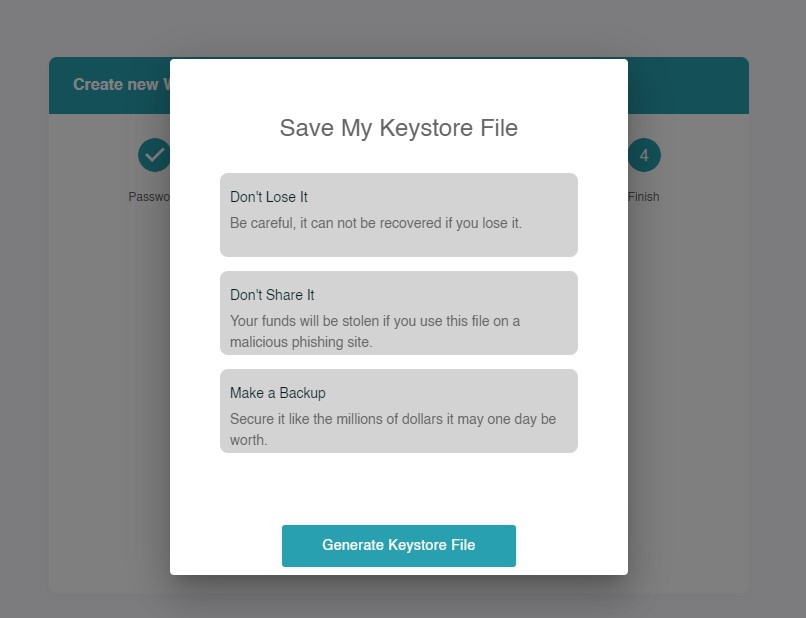Click the Save My Keystore File heading
This screenshot has width=806, height=618.
click(398, 128)
